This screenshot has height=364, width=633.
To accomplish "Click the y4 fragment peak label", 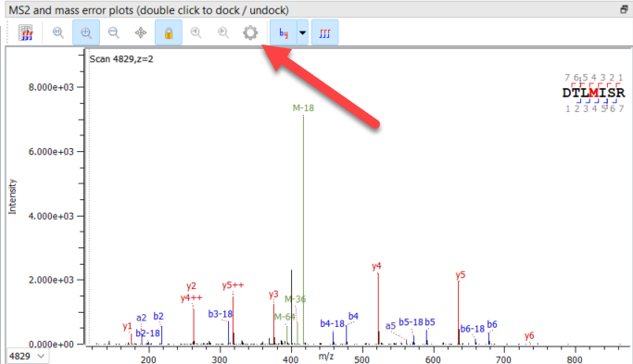I will pyautogui.click(x=376, y=267).
